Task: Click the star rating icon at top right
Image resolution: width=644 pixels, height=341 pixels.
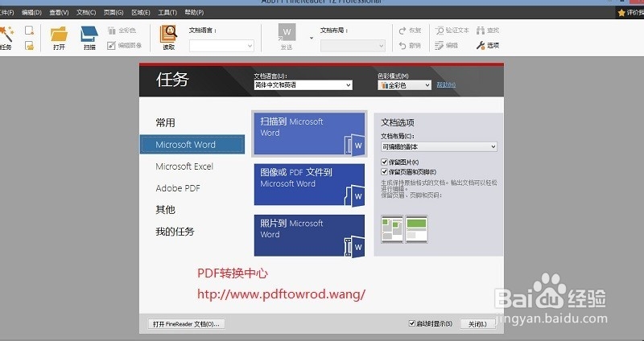Action: click(621, 13)
